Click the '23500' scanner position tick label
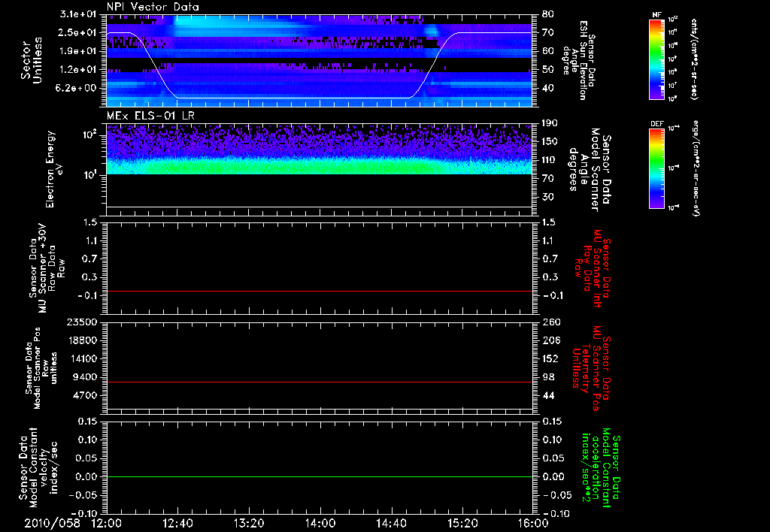The height and width of the screenshot is (532, 770). [x=83, y=322]
